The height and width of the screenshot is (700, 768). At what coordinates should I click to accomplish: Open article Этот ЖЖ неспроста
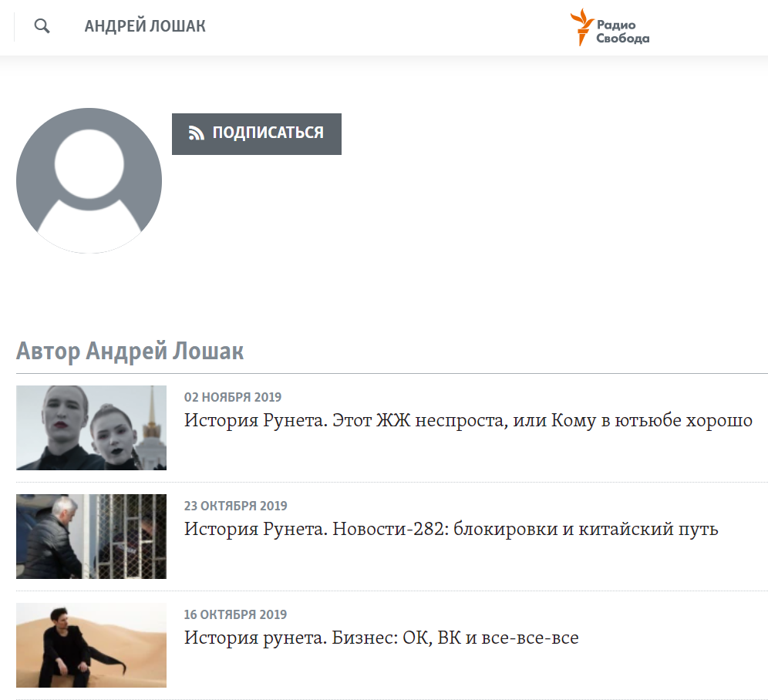point(468,420)
